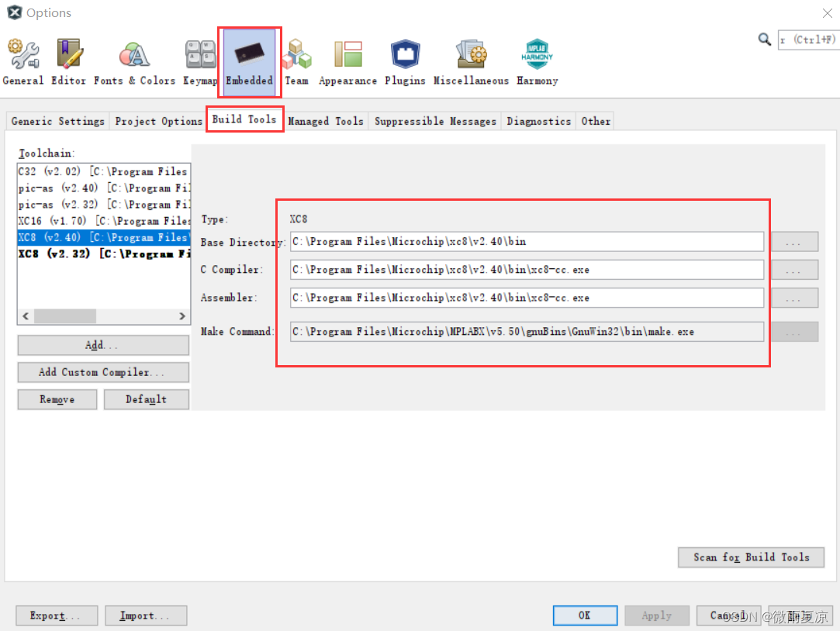Screen dimensions: 840x631
Task: Switch to Project Options tab
Action: tap(158, 121)
